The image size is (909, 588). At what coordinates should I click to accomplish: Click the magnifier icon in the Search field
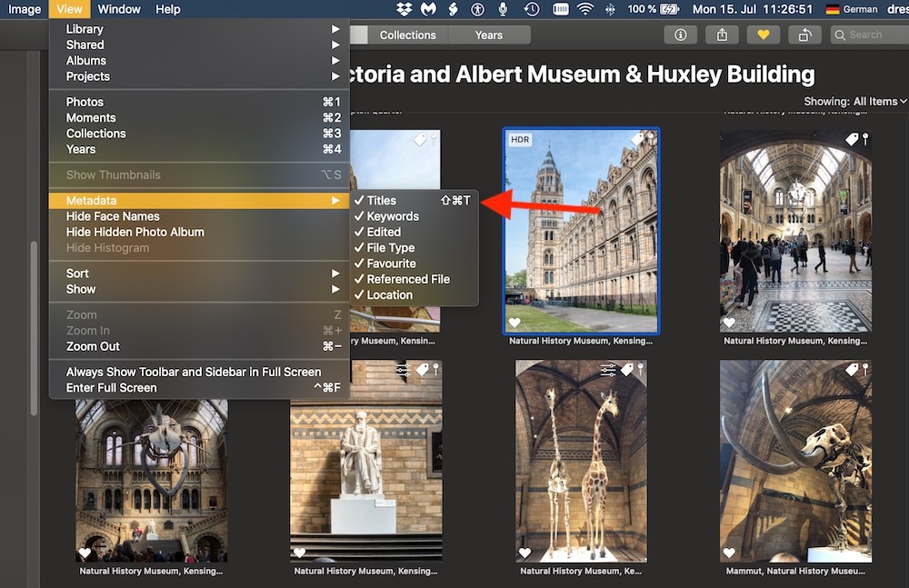click(x=839, y=35)
